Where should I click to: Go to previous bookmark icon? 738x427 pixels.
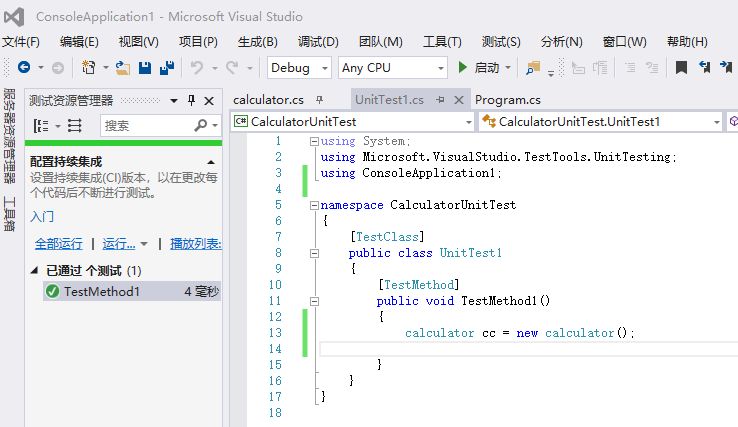pos(705,68)
